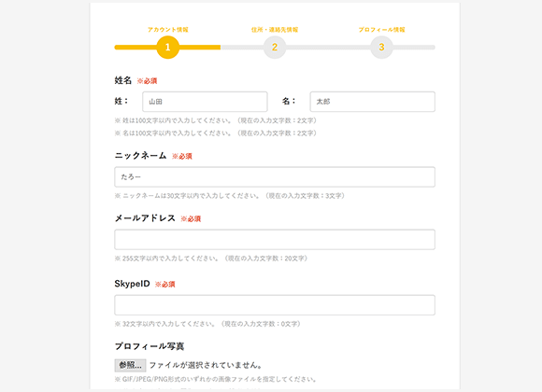Focus the 名 input containing 太郎

372,102
